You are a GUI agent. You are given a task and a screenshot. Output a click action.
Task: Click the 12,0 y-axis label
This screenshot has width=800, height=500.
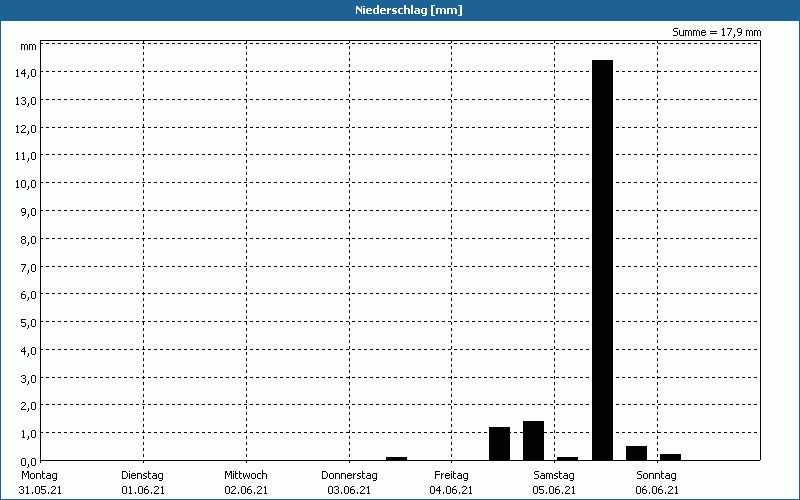pyautogui.click(x=26, y=129)
